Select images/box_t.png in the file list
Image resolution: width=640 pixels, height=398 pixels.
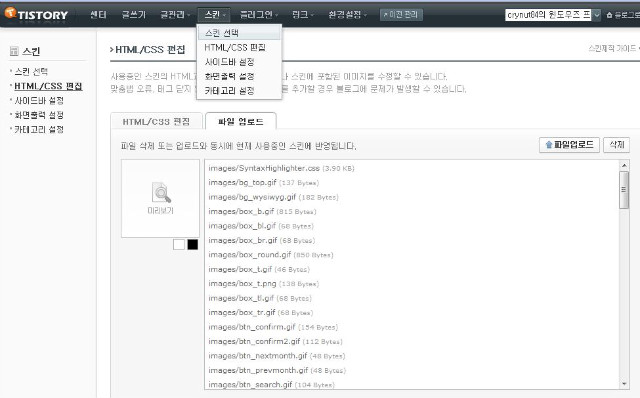pos(264,283)
